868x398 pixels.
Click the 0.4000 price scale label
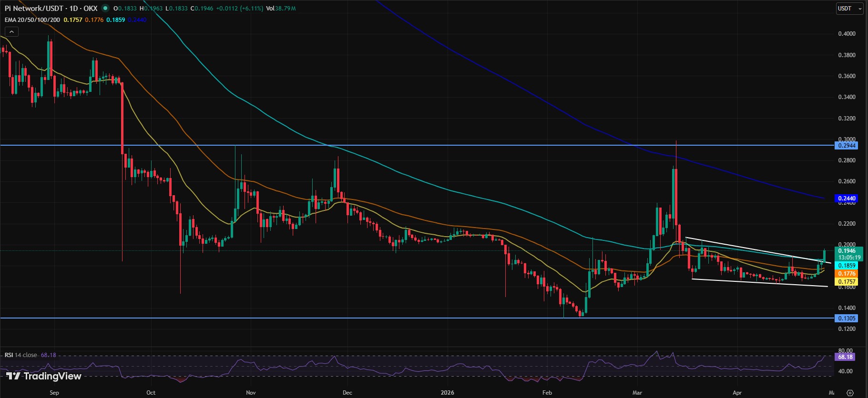[847, 34]
